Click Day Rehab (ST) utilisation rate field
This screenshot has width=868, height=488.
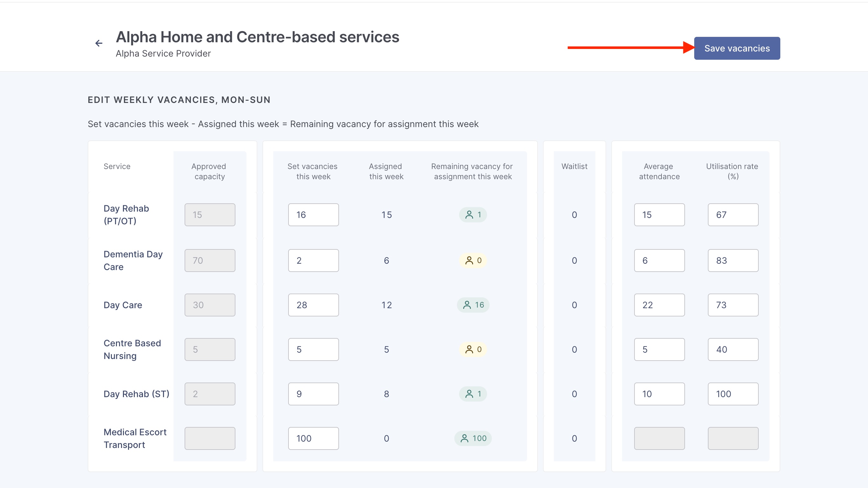pyautogui.click(x=733, y=394)
